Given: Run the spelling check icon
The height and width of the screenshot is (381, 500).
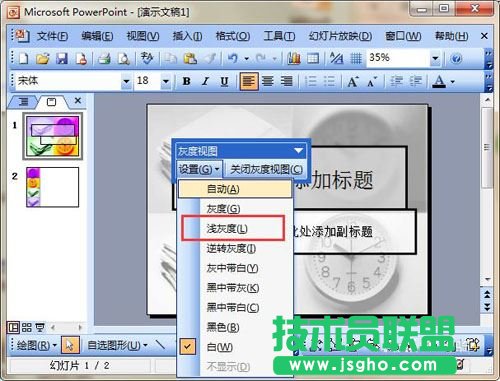Looking at the screenshot, I should tap(147, 58).
